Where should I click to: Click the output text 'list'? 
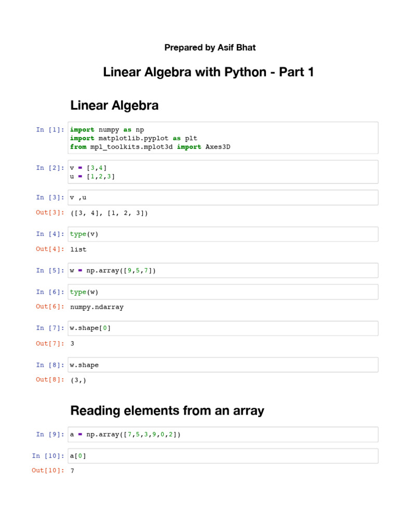point(78,249)
